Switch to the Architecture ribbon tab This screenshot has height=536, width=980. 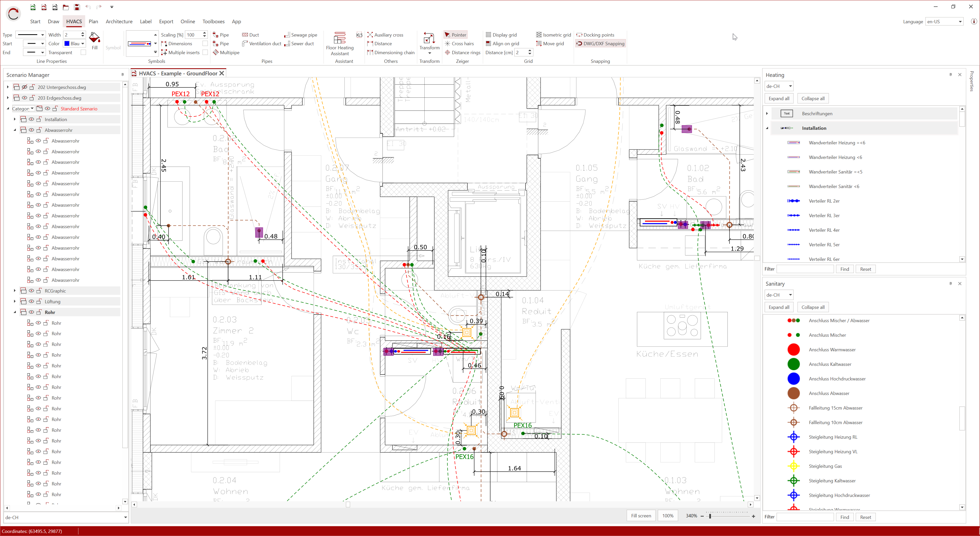pyautogui.click(x=119, y=22)
